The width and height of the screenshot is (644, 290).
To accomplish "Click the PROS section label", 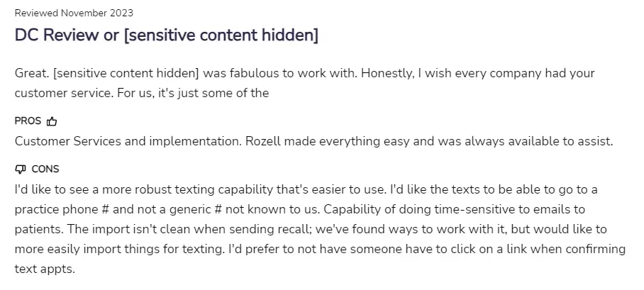I will pos(28,121).
